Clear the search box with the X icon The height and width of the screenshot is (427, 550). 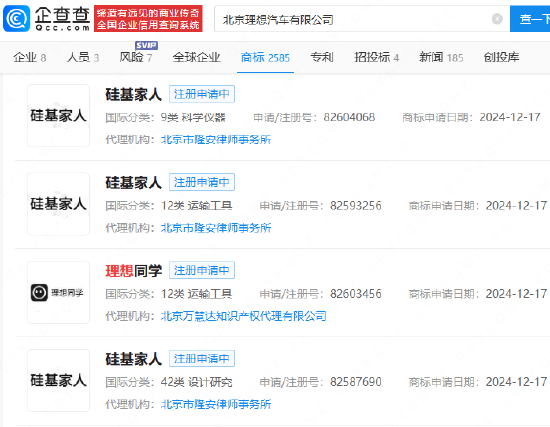(x=497, y=19)
